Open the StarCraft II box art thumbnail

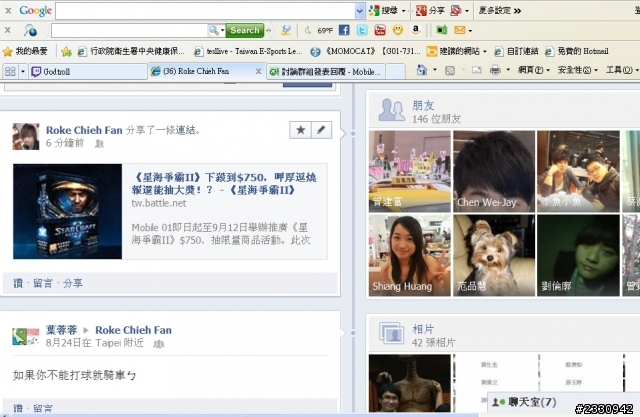67,211
